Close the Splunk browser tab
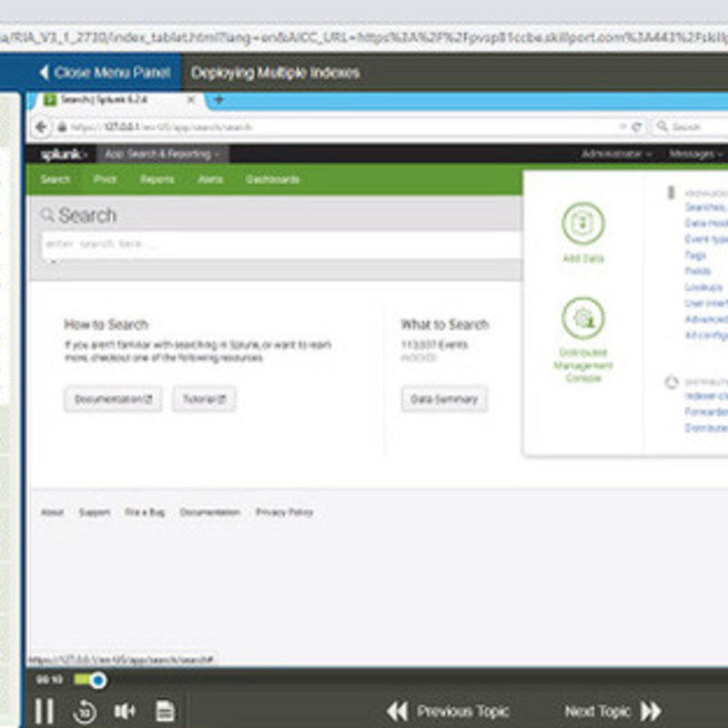The width and height of the screenshot is (728, 728). click(x=191, y=99)
